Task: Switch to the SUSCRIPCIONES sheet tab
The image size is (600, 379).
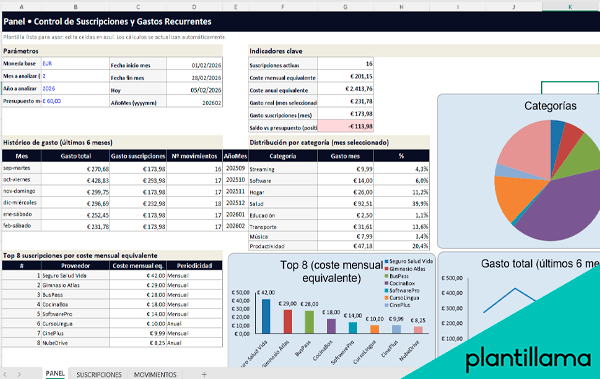Action: click(x=99, y=374)
